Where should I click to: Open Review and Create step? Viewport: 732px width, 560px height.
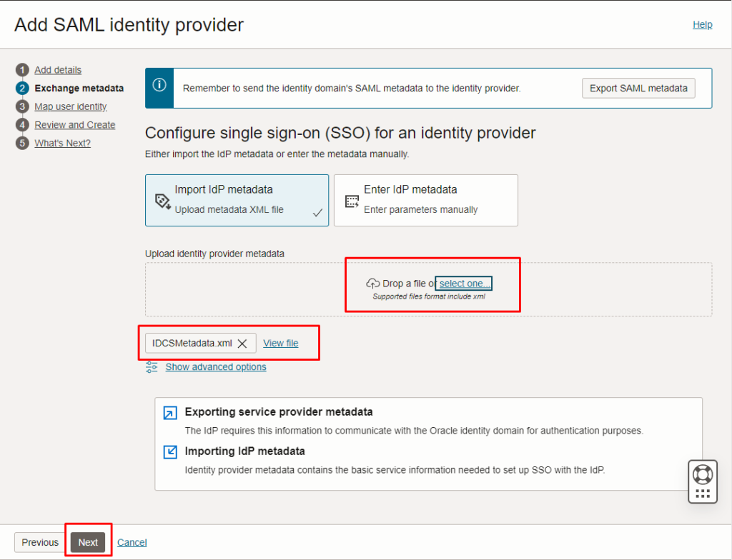74,125
